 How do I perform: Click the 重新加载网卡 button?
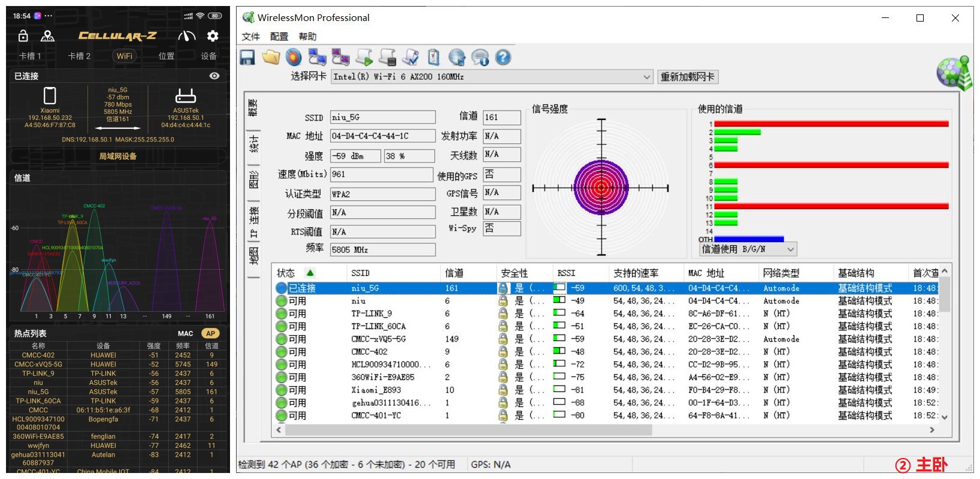coord(687,77)
